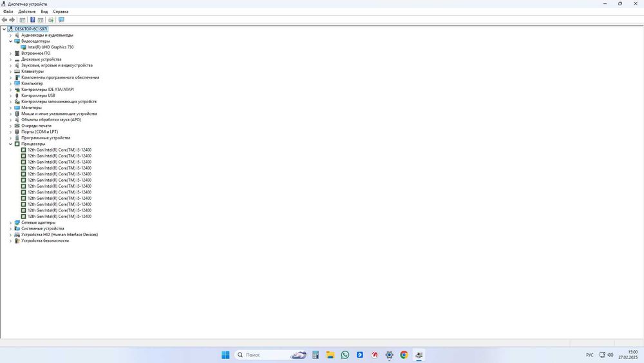Open the Файл menu
Image resolution: width=644 pixels, height=363 pixels.
[x=8, y=12]
